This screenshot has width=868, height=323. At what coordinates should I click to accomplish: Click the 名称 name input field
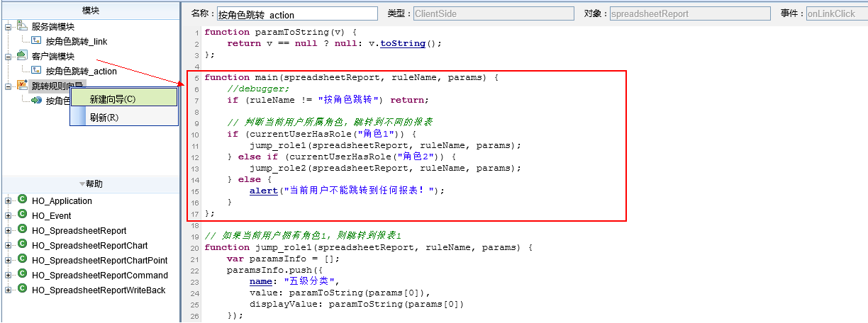296,13
